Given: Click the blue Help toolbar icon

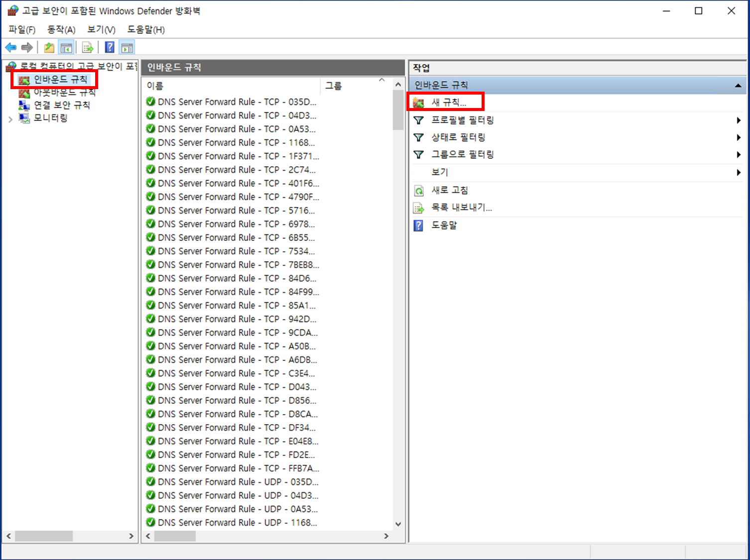Looking at the screenshot, I should pos(110,47).
